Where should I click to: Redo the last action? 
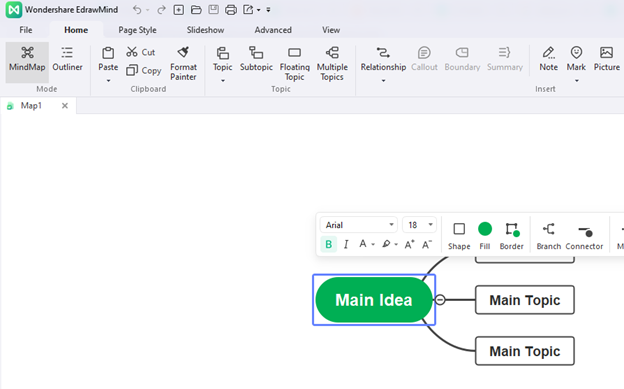[161, 10]
